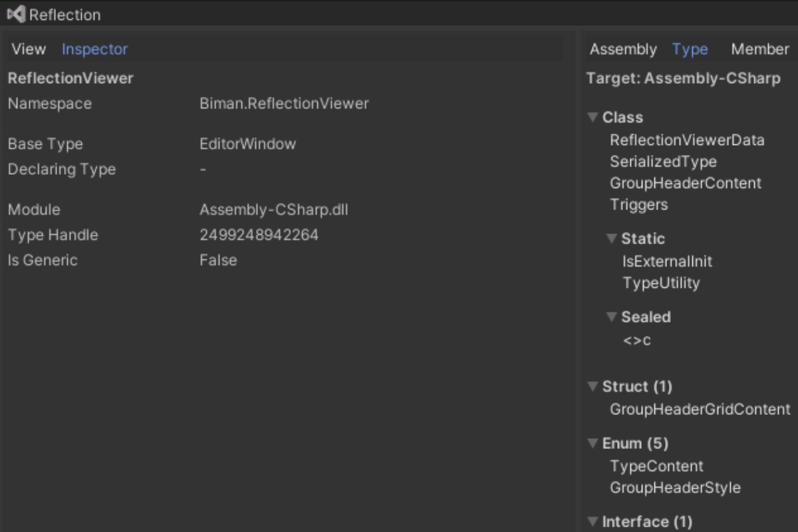
Task: Switch to the View tab
Action: [29, 49]
